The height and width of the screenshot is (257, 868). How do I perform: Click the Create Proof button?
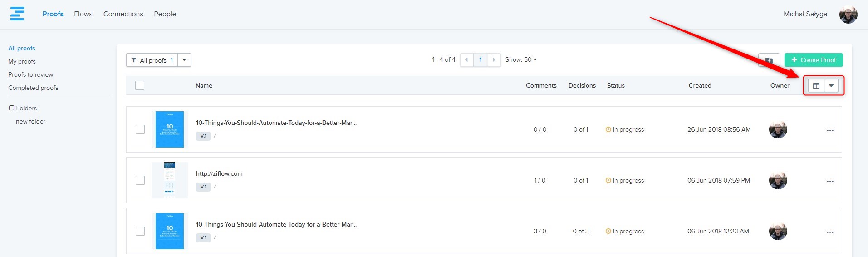click(x=813, y=60)
